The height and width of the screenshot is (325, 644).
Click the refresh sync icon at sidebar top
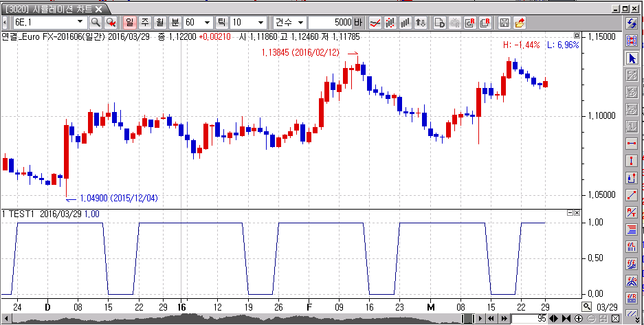[x=632, y=24]
